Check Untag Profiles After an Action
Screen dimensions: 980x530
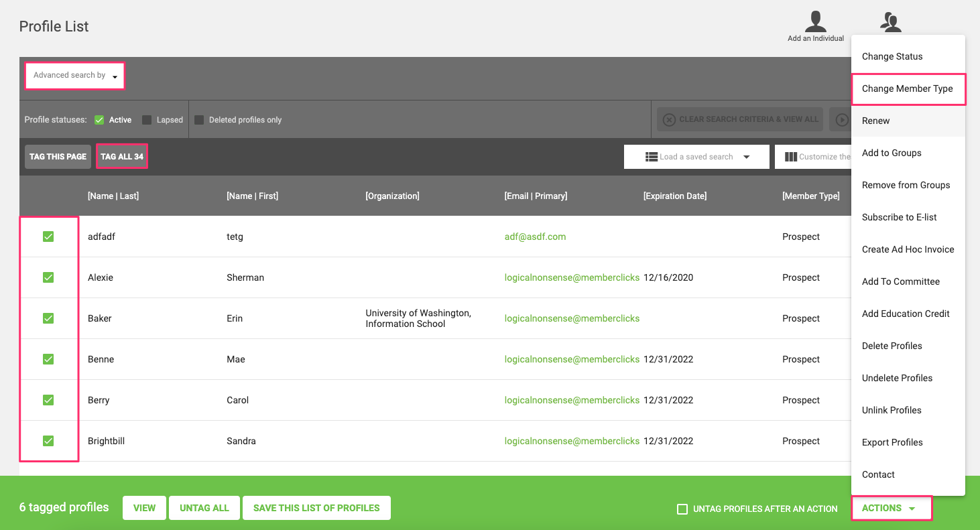click(x=682, y=509)
